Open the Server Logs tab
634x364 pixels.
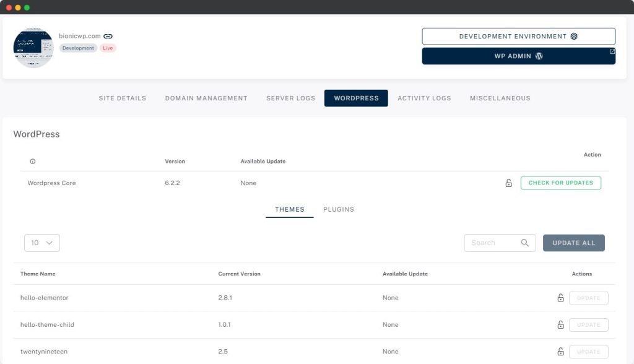tap(290, 98)
